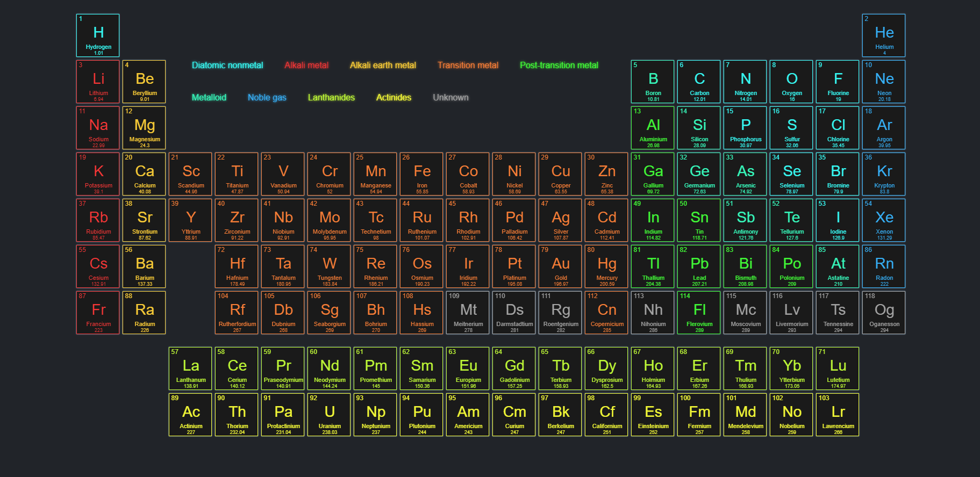Click the Platinum element tile
This screenshot has width=980, height=477.
pos(514,266)
